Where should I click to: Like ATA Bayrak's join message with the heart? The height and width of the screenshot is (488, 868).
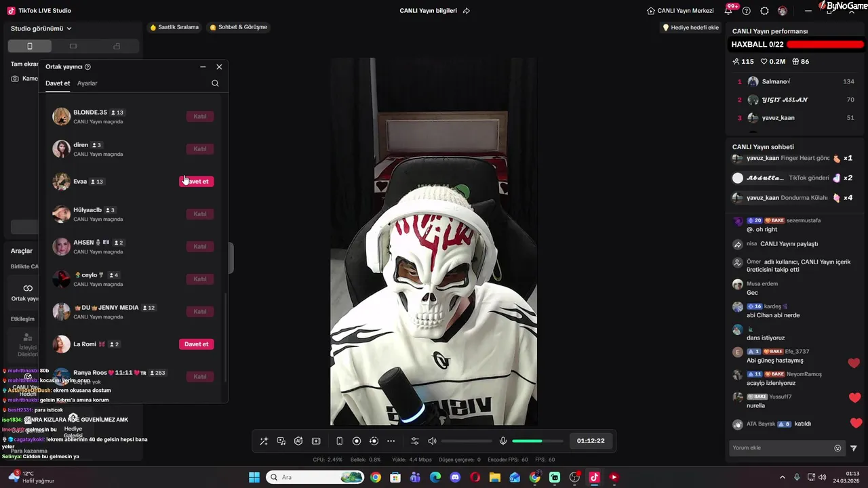(856, 424)
